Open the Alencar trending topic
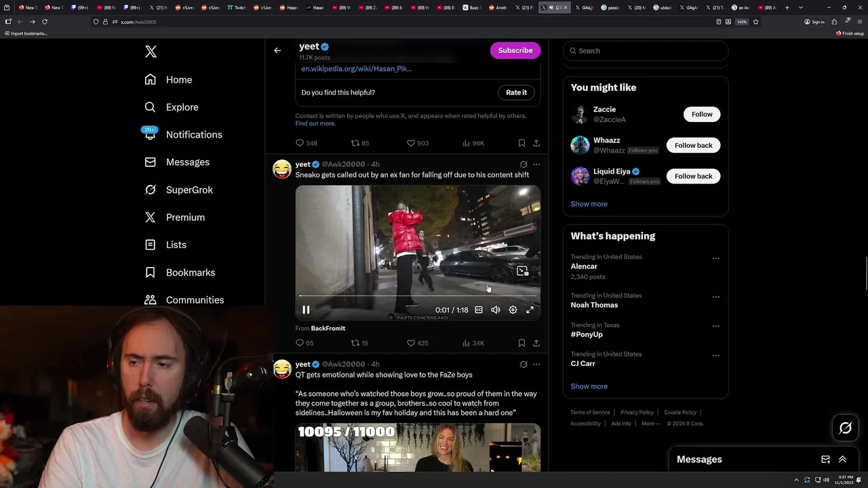Image resolution: width=868 pixels, height=488 pixels. pos(585,266)
